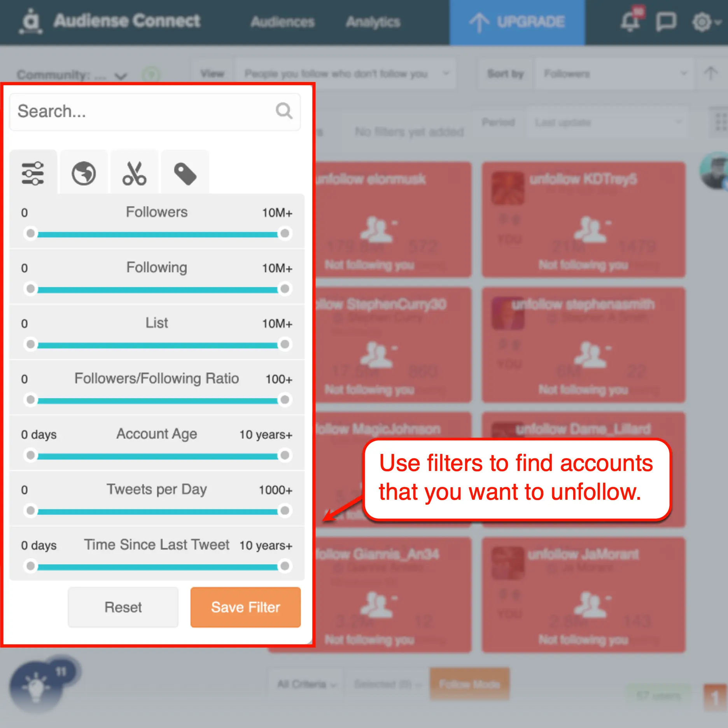Open the sliders filter tab
The height and width of the screenshot is (728, 728).
tap(33, 173)
